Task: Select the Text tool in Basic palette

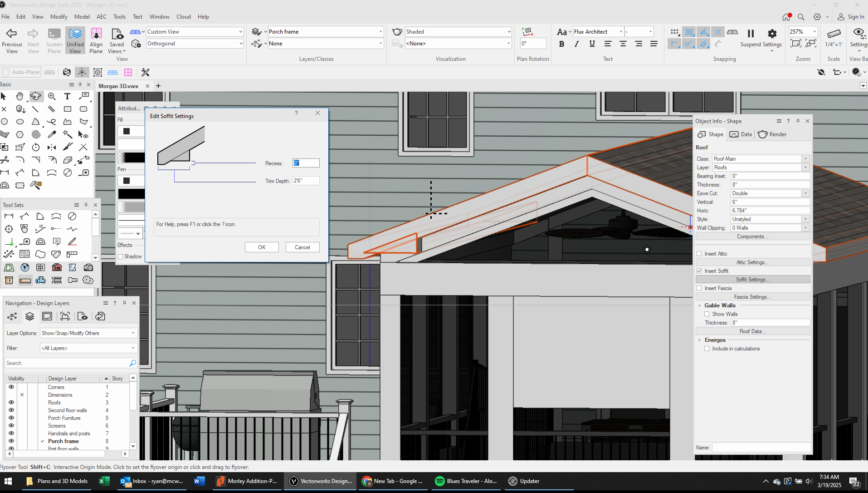Action: [67, 96]
